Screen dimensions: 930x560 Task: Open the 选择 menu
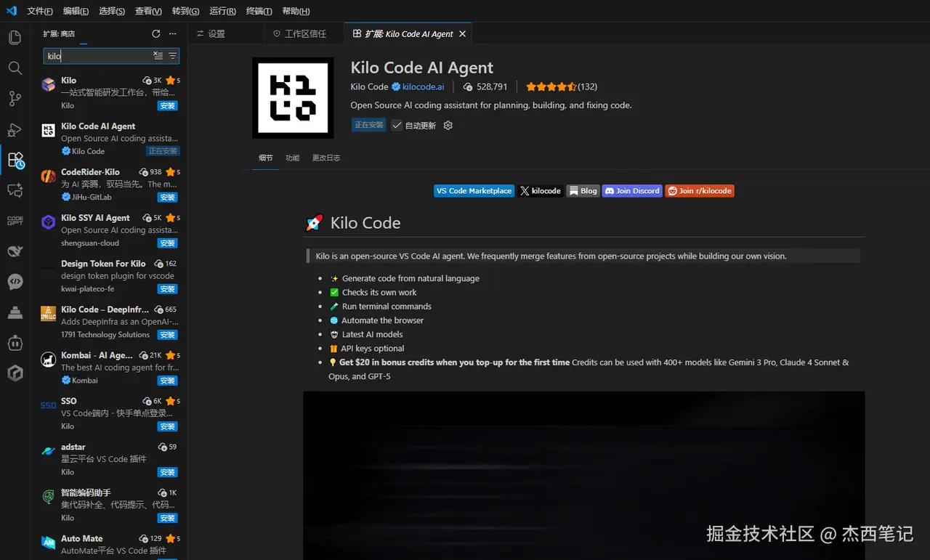click(112, 11)
